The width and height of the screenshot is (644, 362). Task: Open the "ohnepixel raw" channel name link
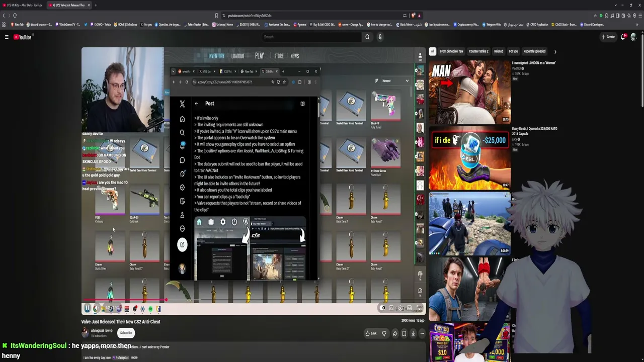click(100, 331)
